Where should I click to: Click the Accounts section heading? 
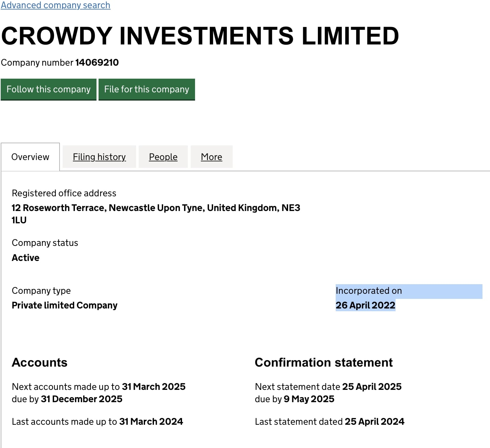[40, 363]
